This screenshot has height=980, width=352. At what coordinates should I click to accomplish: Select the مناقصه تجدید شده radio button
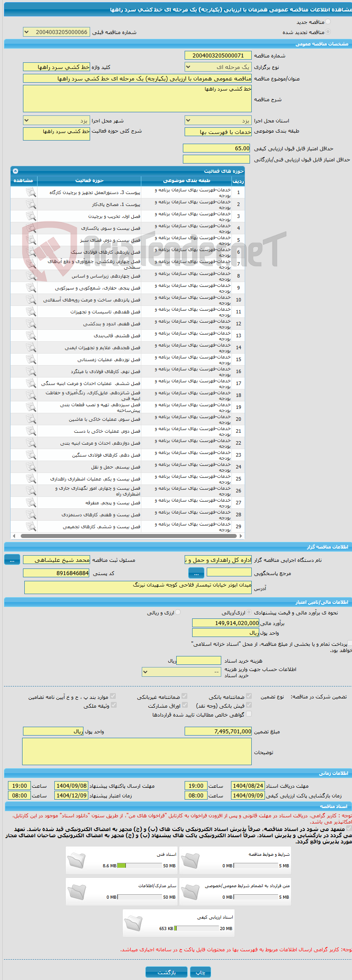pyautogui.click(x=328, y=32)
